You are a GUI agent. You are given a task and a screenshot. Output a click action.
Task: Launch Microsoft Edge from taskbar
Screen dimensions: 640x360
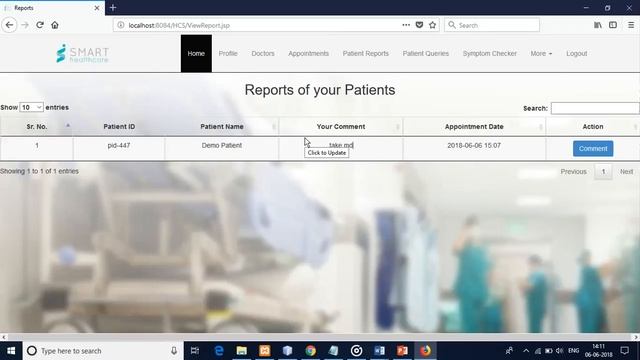[x=219, y=351]
